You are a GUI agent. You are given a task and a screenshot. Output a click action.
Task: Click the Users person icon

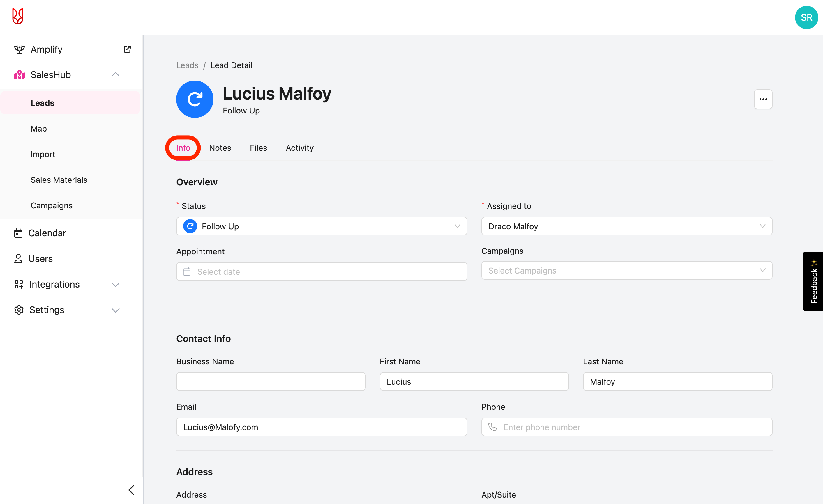pyautogui.click(x=18, y=259)
